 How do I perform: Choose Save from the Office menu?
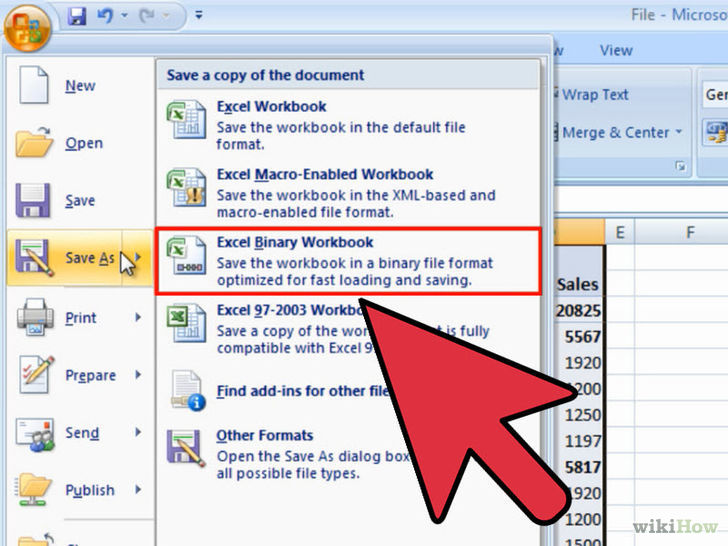[80, 200]
